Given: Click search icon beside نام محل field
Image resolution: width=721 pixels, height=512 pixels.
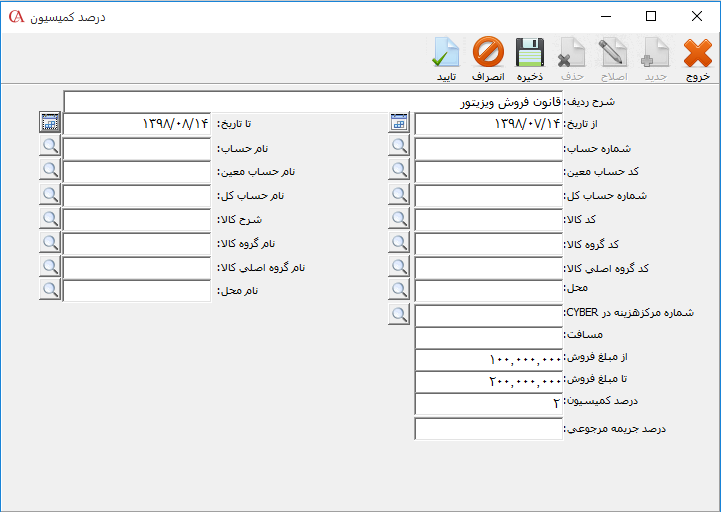Looking at the screenshot, I should tap(50, 290).
